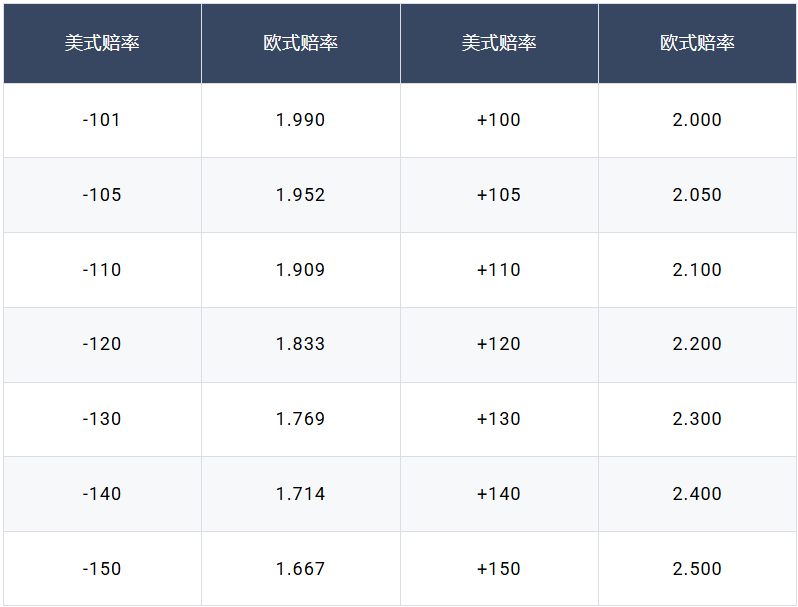Click the first 欧式赔率 column header
Image resolution: width=798 pixels, height=607 pixels.
click(301, 43)
